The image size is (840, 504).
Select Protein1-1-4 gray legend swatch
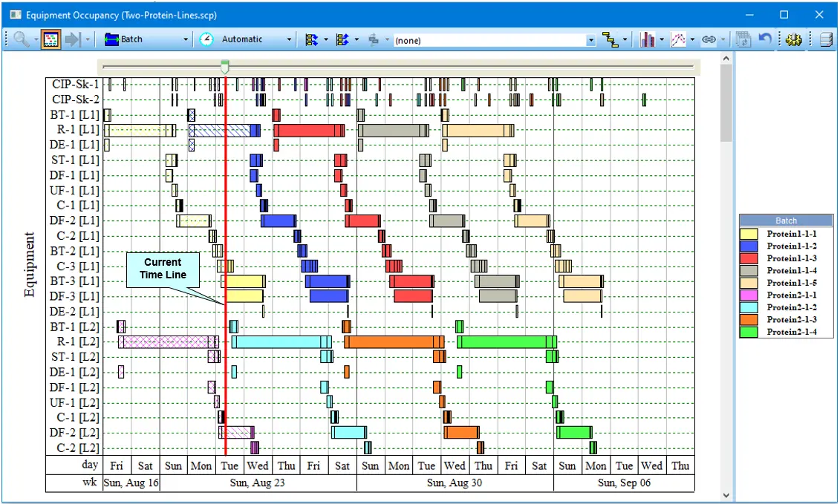point(749,270)
